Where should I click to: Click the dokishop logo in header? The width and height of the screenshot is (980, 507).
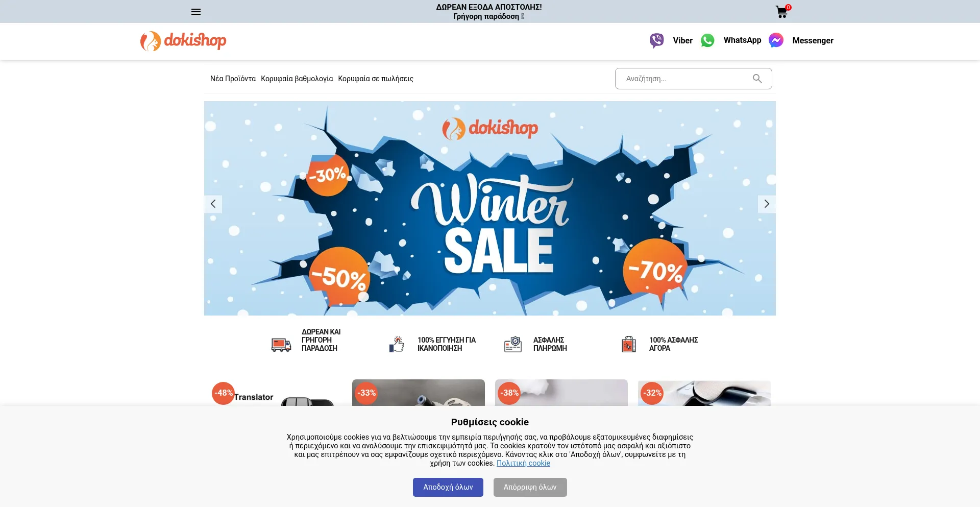(x=183, y=41)
